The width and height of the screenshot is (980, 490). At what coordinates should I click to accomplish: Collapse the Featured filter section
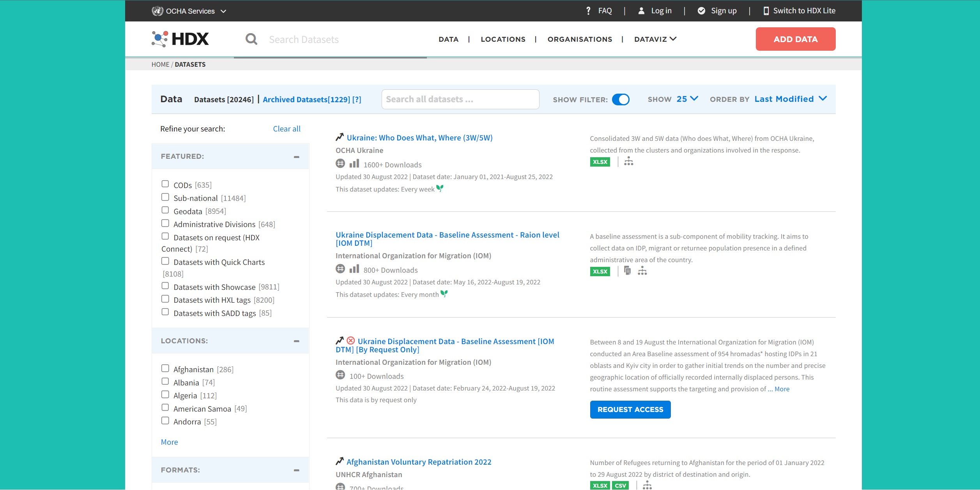pos(296,157)
